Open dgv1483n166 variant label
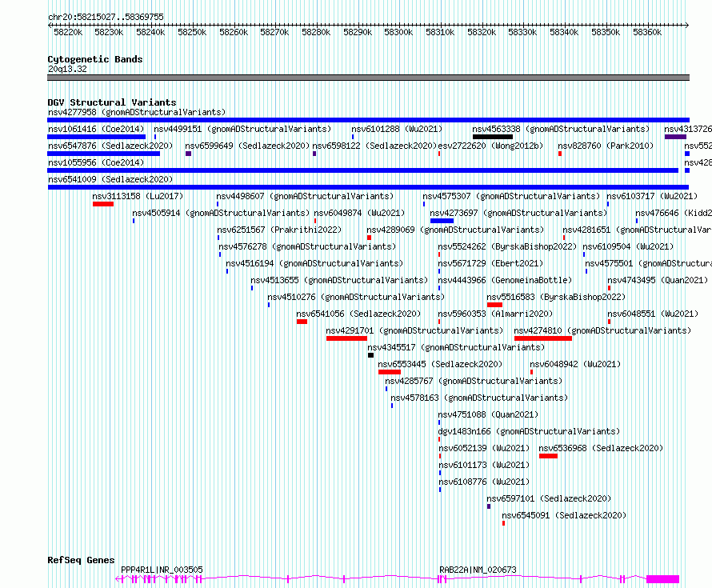The height and width of the screenshot is (588, 712). coord(529,431)
